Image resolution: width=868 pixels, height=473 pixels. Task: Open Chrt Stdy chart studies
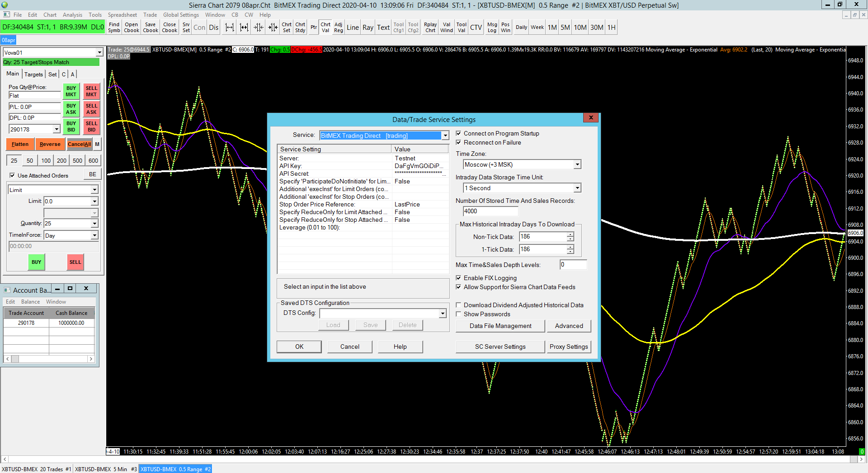[300, 28]
